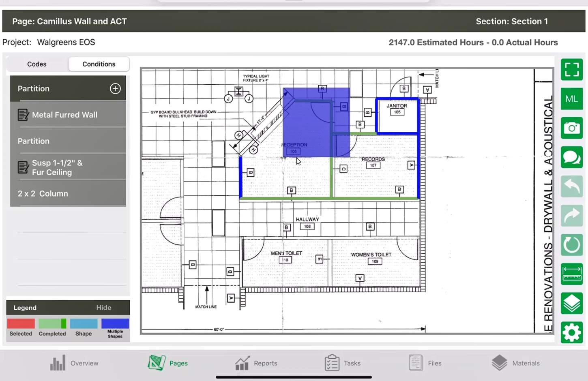Viewport: 588px width, 381px height.
Task: Select the Conditions tab
Action: [x=99, y=64]
